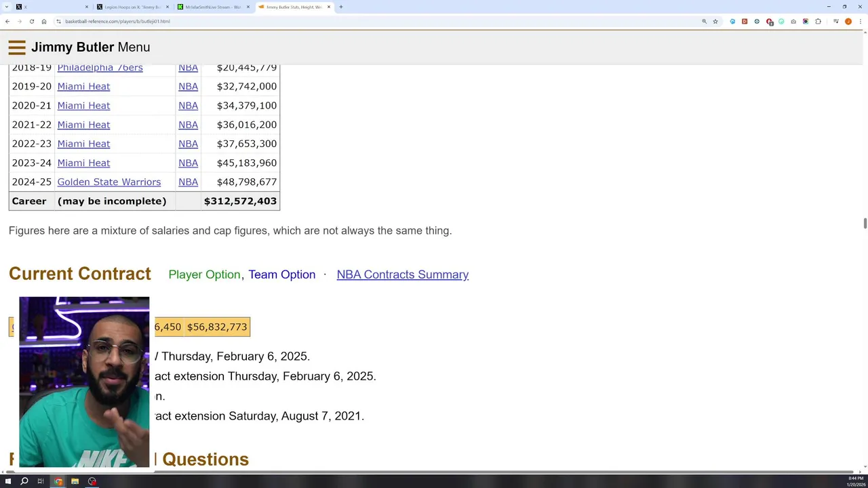The image size is (868, 488).
Task: Click the horizontal scrollbar at the page bottom
Action: click(x=430, y=472)
